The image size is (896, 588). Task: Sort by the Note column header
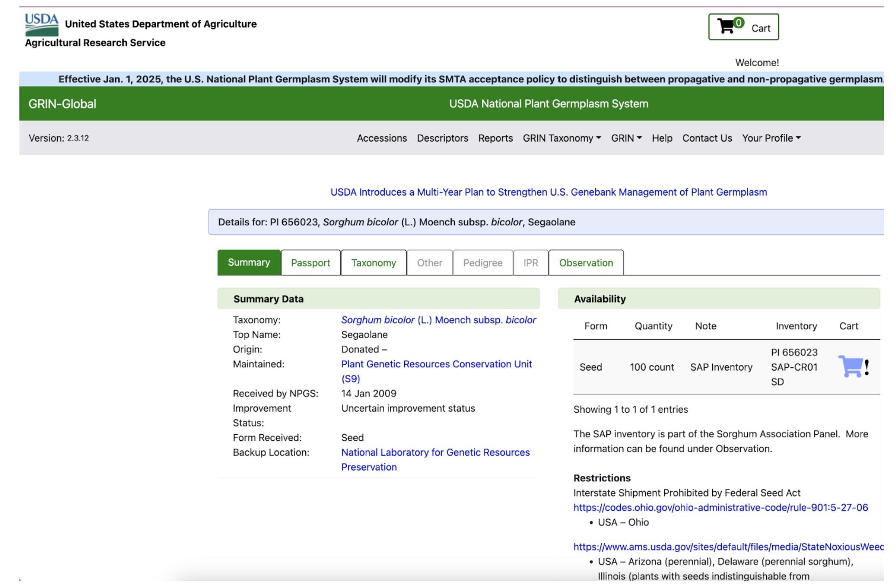click(705, 326)
